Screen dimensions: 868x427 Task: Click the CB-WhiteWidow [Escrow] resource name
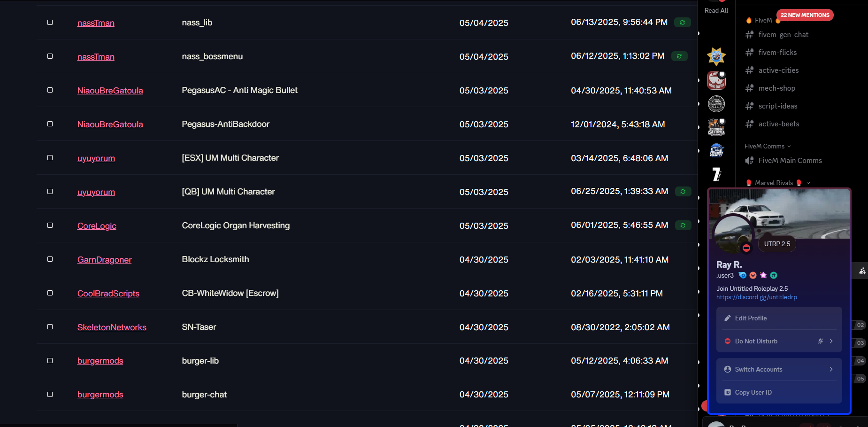click(x=230, y=293)
